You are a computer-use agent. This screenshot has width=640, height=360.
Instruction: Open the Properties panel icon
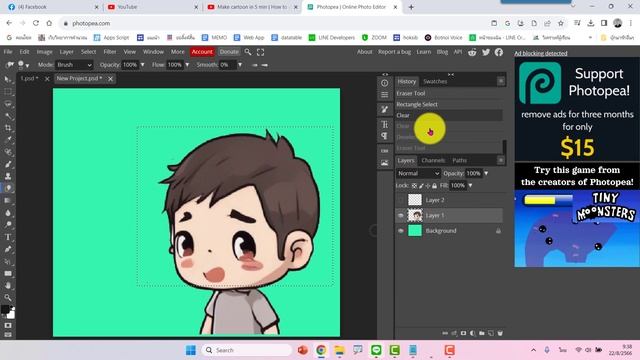click(x=384, y=95)
